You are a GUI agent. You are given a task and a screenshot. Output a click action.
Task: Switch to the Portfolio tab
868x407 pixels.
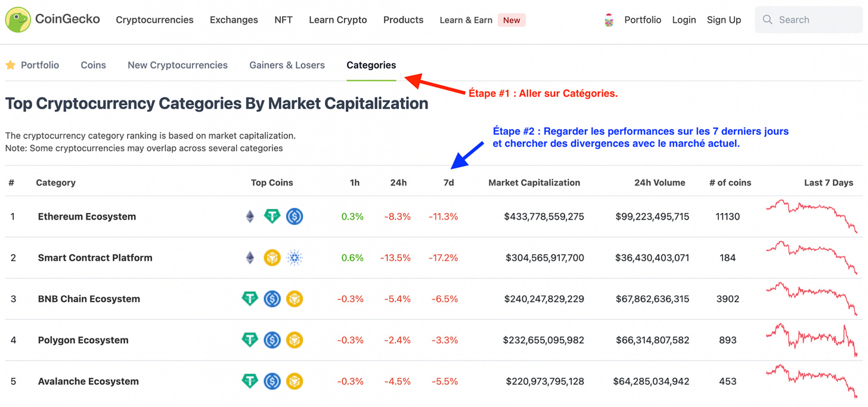pyautogui.click(x=40, y=65)
